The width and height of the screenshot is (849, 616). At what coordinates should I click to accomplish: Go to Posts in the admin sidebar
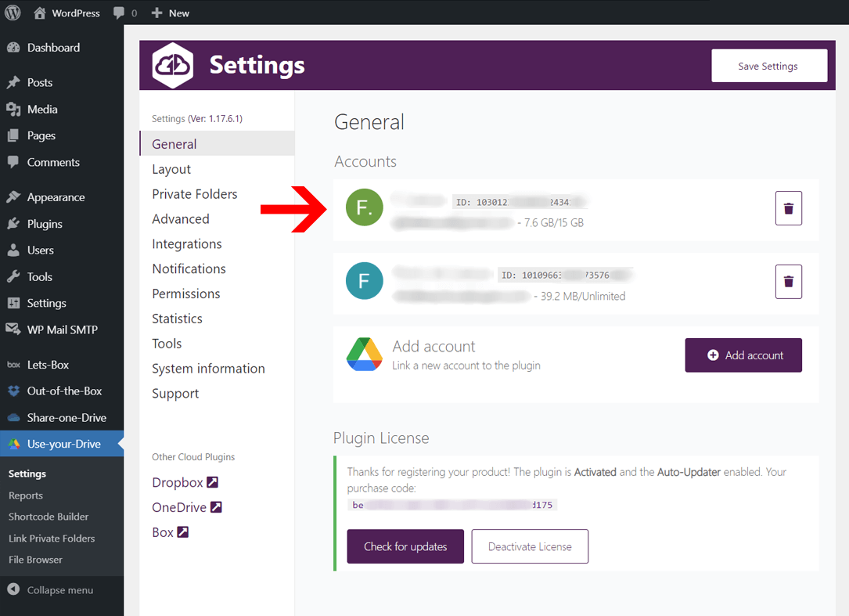tap(62, 82)
